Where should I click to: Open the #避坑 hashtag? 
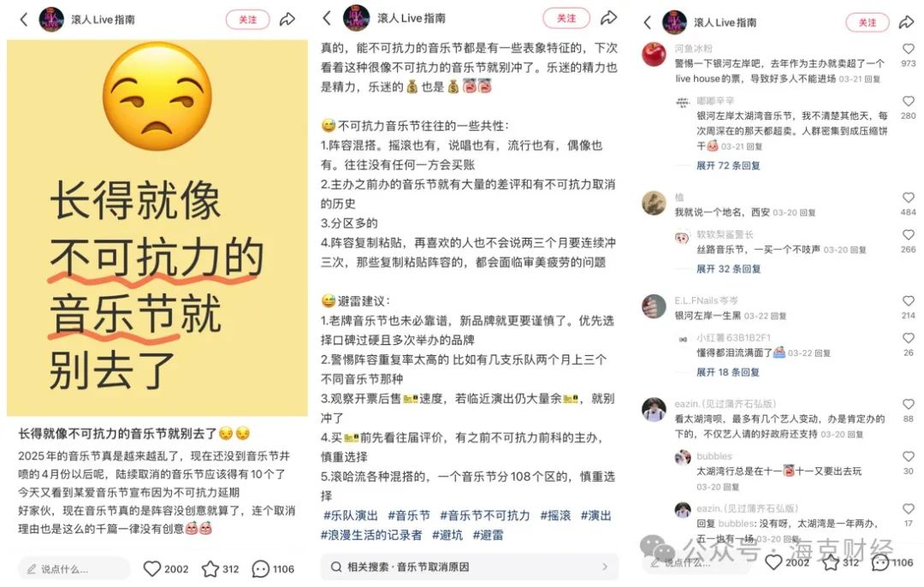pyautogui.click(x=447, y=535)
